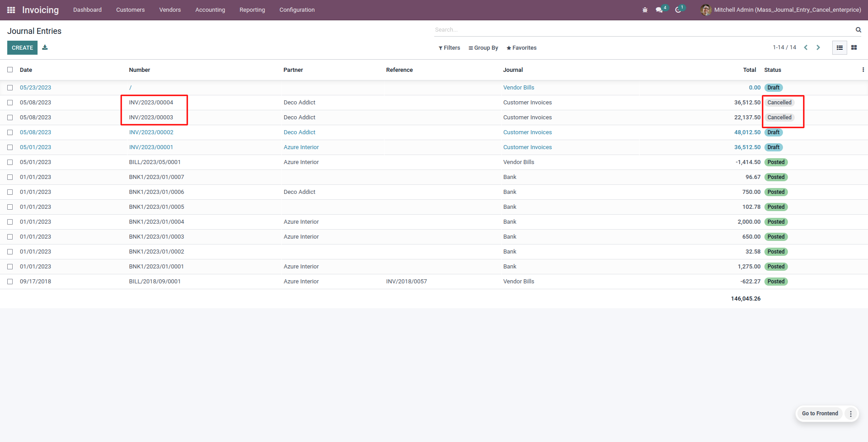Sort by Status column header
The image size is (868, 442).
(773, 70)
